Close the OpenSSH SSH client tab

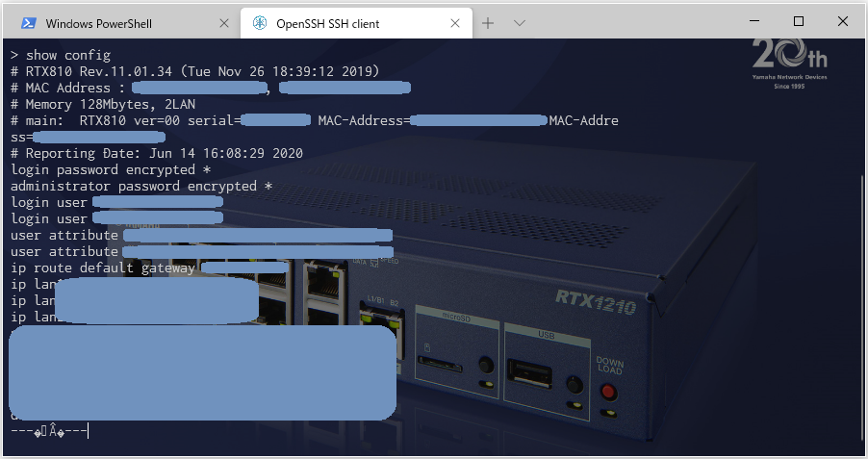pos(455,23)
